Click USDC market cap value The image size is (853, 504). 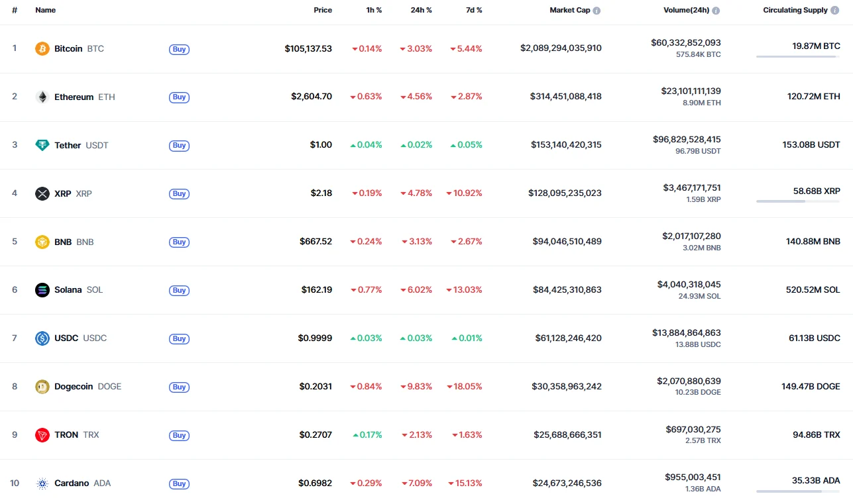click(x=568, y=338)
